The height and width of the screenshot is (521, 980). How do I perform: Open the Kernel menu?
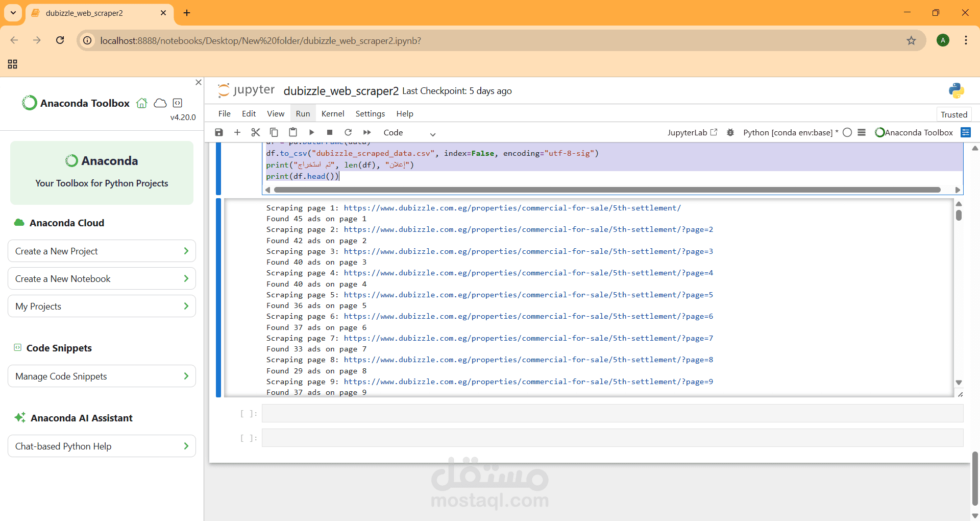(332, 113)
